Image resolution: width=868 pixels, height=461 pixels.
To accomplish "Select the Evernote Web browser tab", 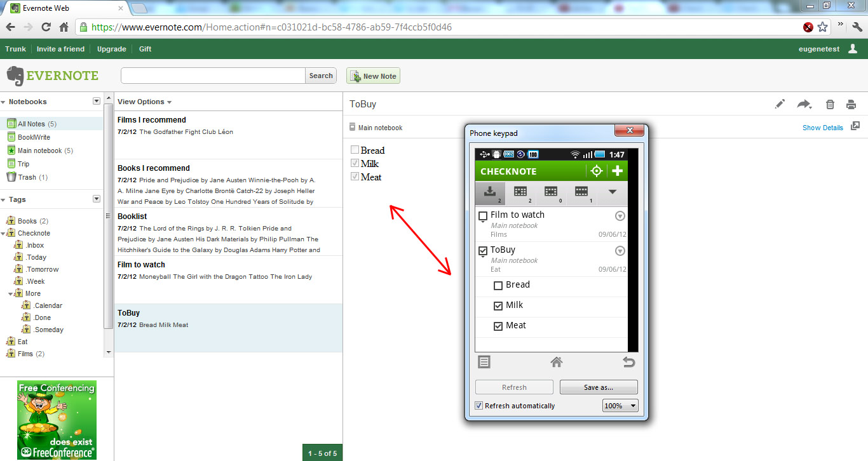I will (x=65, y=8).
